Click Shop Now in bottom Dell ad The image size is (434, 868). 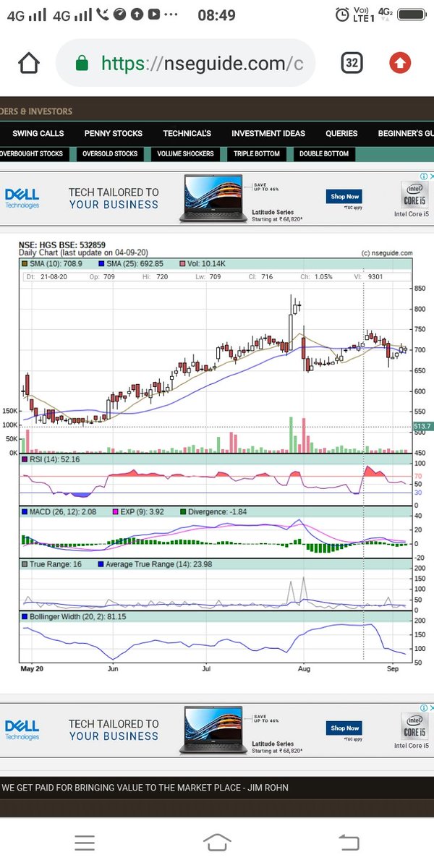pyautogui.click(x=344, y=728)
